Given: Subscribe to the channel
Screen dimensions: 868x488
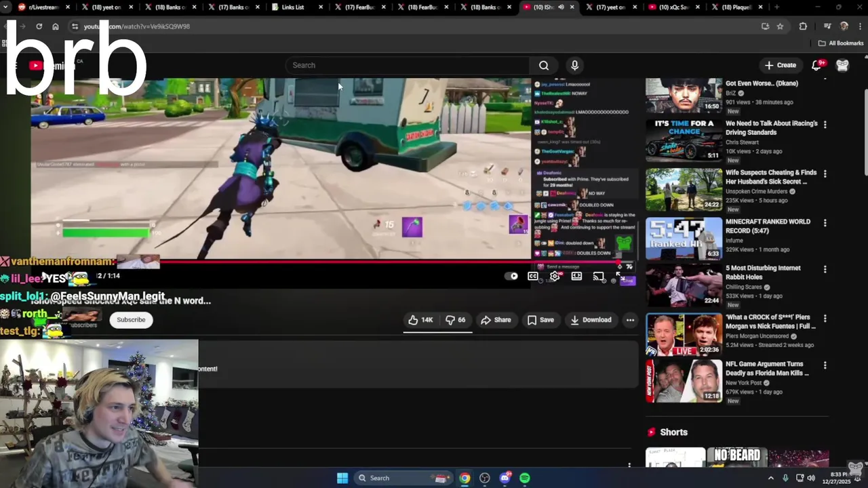Looking at the screenshot, I should click(x=131, y=320).
